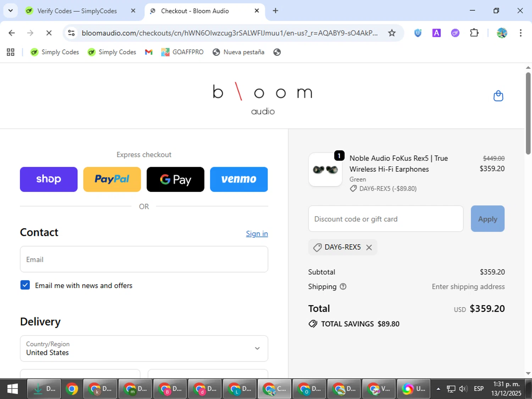Image resolution: width=532 pixels, height=399 pixels.
Task: Click the taskbar clock 1:31 p. m.
Action: click(506, 384)
